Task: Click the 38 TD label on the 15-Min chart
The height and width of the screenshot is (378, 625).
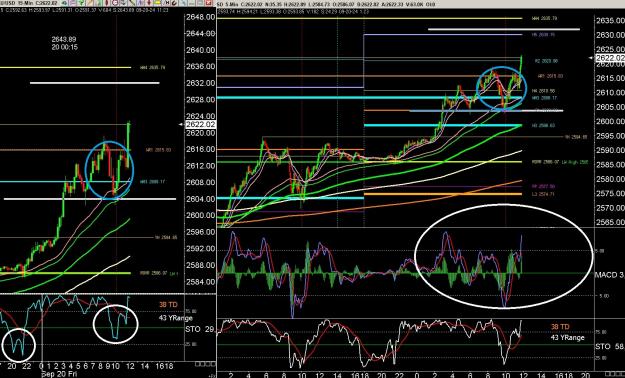Action: pos(168,305)
